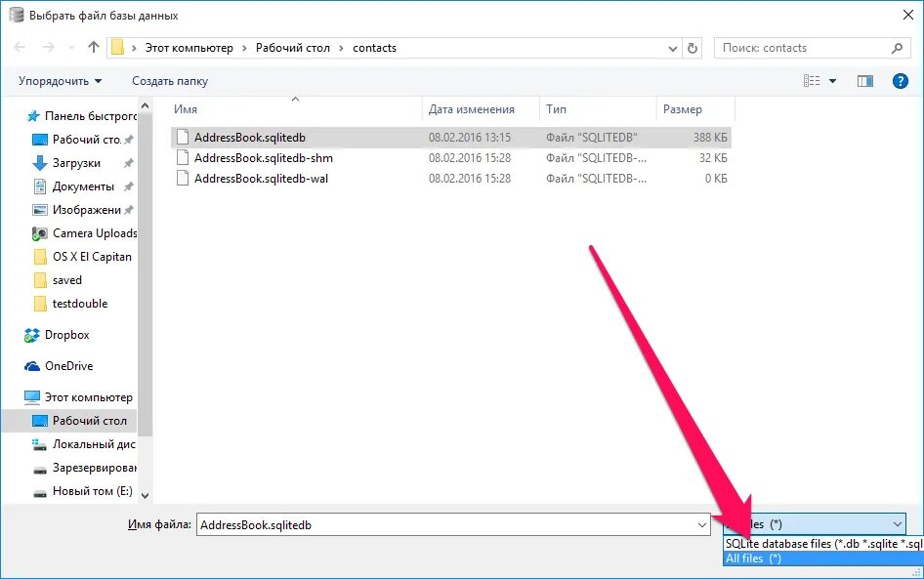This screenshot has width=924, height=579.
Task: Change view mode icon
Action: point(812,81)
